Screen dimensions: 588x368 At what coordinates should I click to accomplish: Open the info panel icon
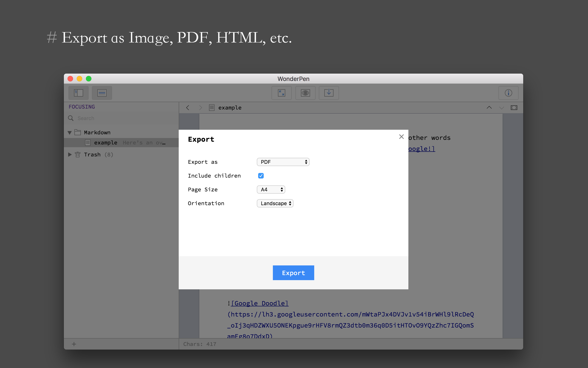click(x=508, y=93)
